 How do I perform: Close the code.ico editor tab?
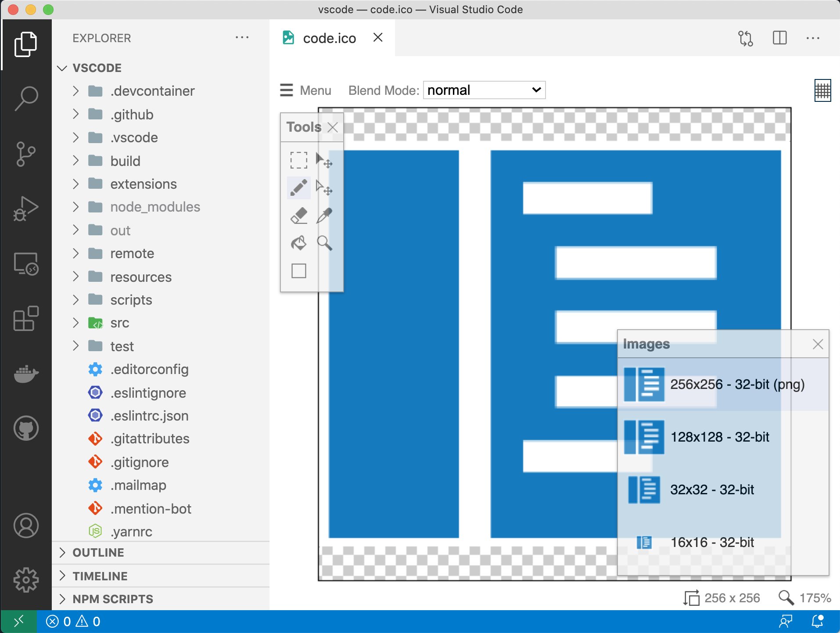[378, 38]
